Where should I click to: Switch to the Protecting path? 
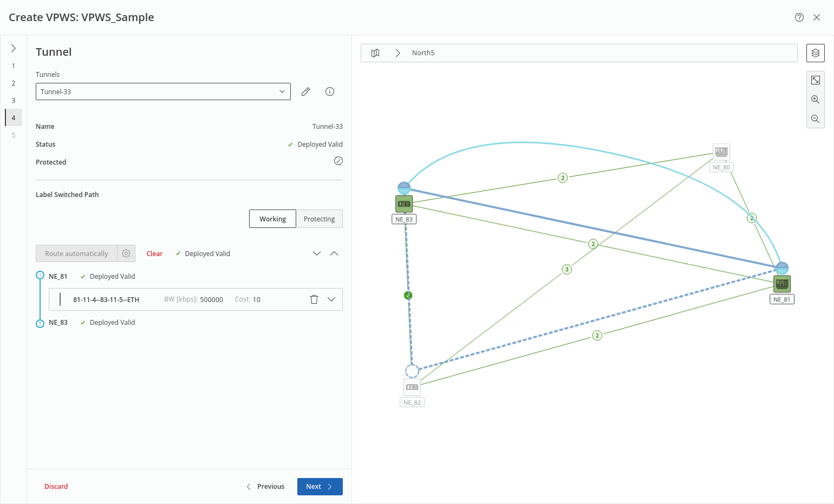point(319,219)
